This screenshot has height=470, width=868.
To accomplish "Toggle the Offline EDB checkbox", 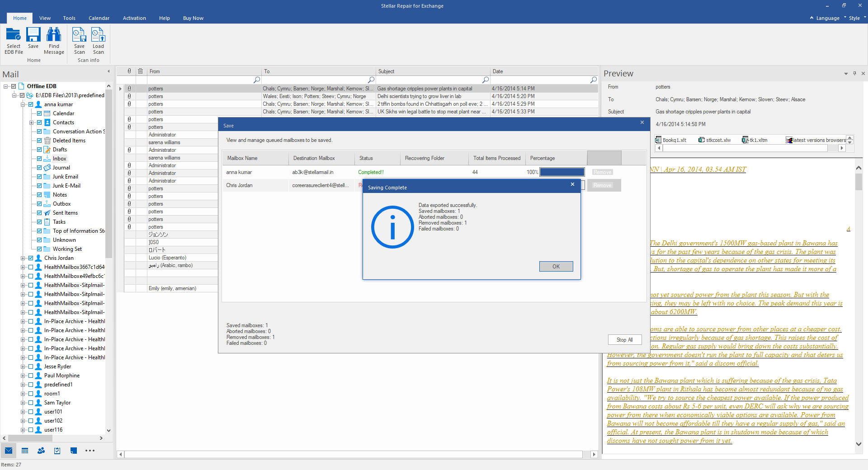I will coord(14,86).
